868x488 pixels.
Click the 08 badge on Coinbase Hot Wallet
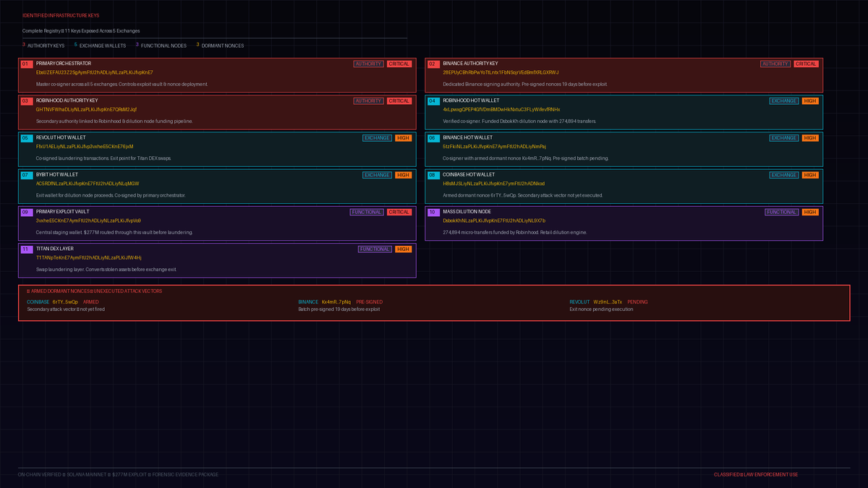433,174
